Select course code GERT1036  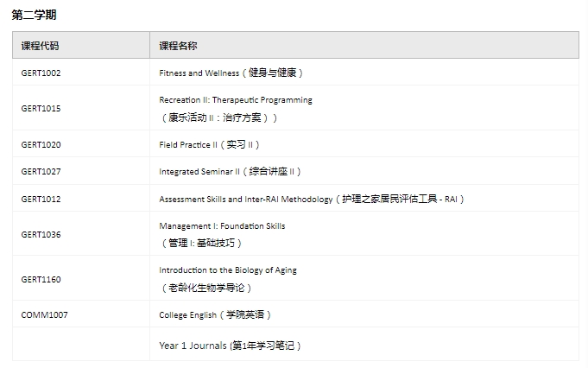(41, 235)
